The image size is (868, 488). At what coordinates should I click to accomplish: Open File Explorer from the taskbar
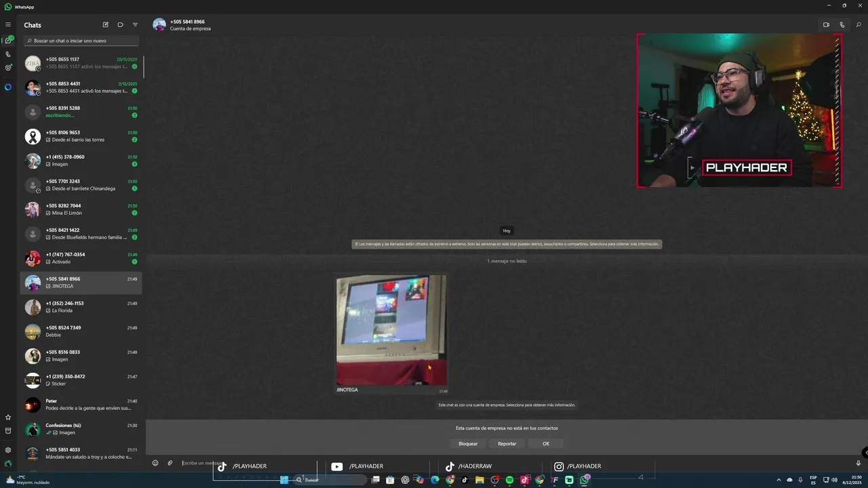tap(479, 480)
